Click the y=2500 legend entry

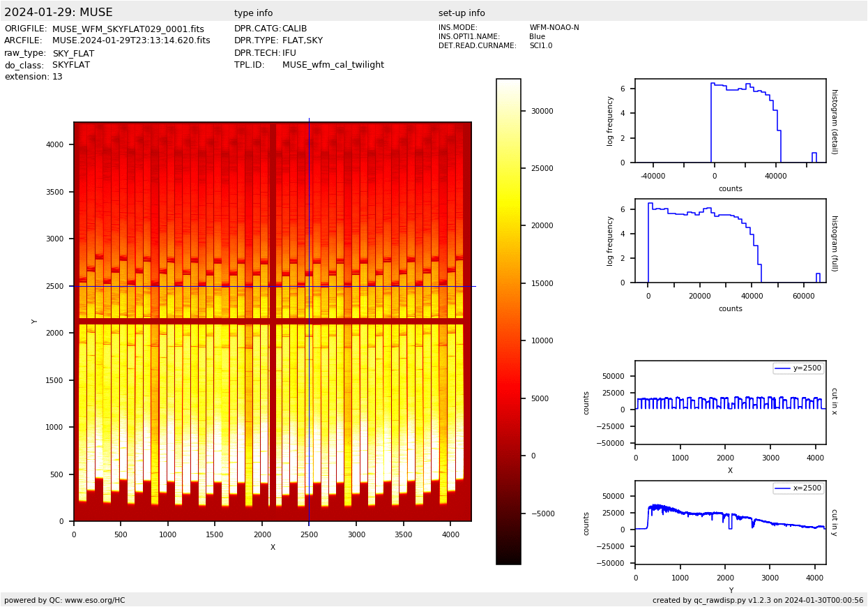[x=798, y=368]
